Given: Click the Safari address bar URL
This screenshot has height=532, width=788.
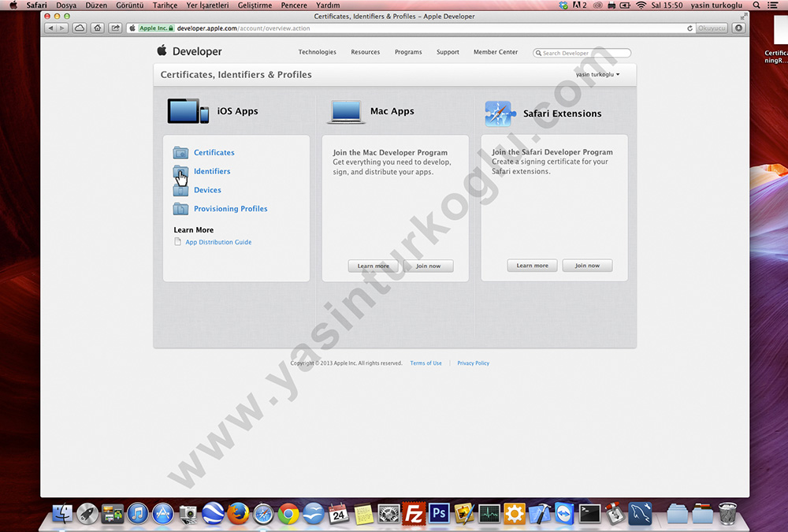Looking at the screenshot, I should coord(243,28).
